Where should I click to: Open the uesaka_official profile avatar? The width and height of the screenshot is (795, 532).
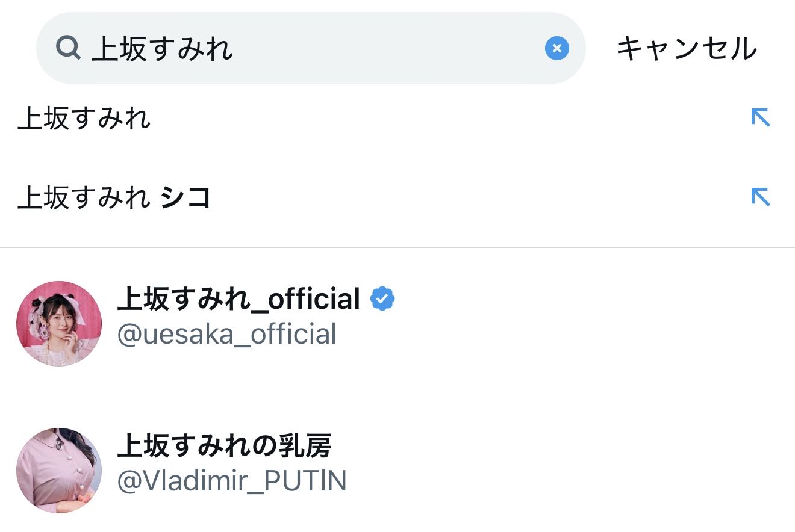(x=59, y=324)
